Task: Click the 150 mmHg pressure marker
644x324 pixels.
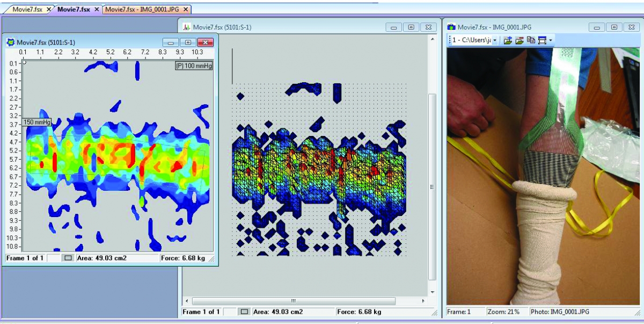Action: (36, 121)
